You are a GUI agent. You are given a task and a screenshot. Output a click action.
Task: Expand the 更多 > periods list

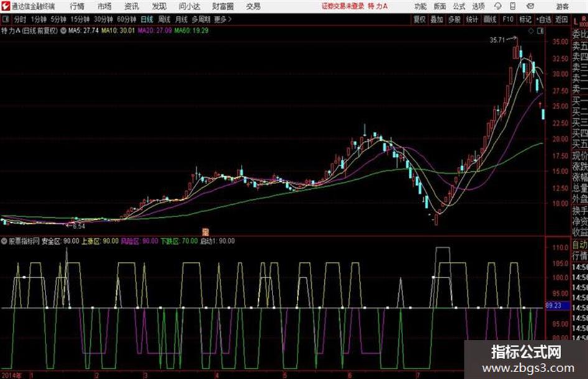pos(223,19)
